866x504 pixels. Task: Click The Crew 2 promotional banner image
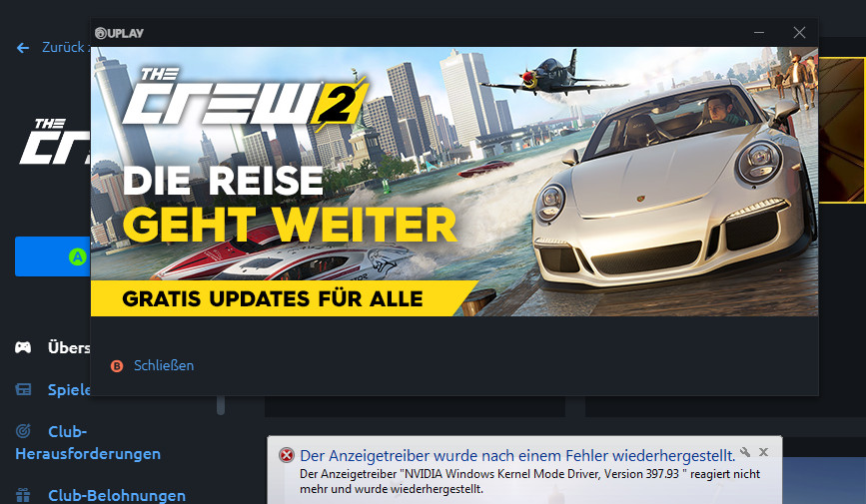click(454, 182)
